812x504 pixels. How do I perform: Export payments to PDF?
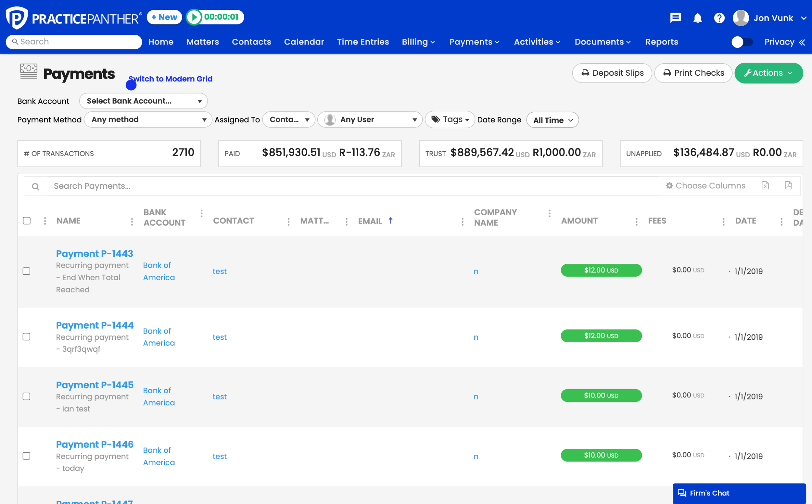[x=789, y=185]
